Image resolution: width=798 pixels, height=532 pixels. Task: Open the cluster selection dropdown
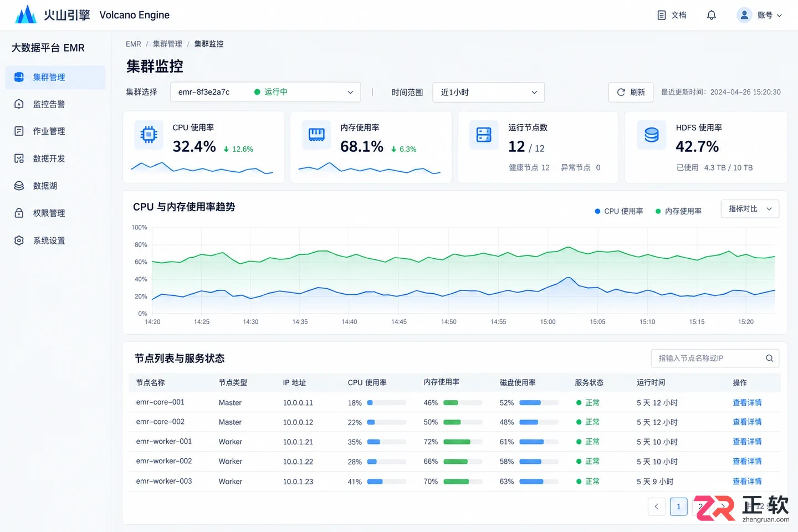pyautogui.click(x=265, y=92)
